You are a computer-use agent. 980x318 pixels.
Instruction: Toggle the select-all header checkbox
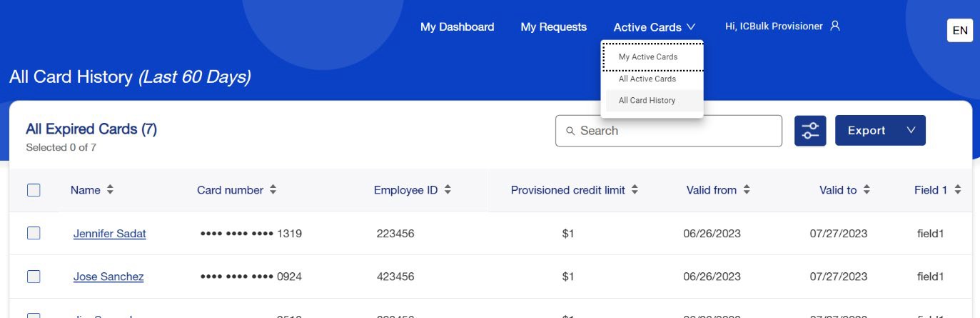click(x=34, y=190)
